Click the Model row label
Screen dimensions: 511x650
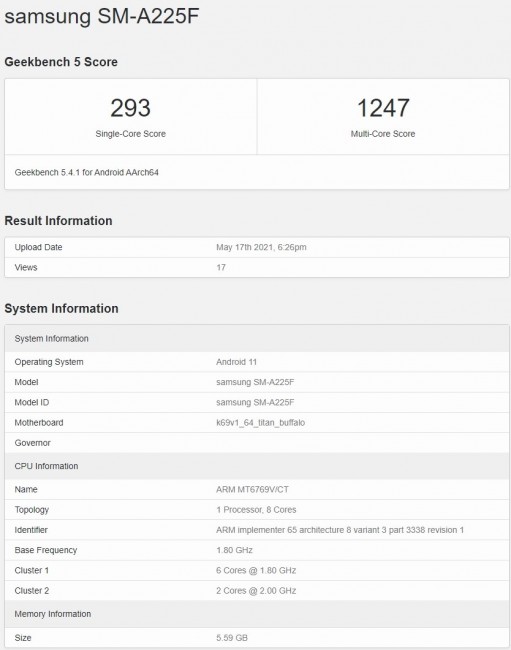pyautogui.click(x=26, y=382)
